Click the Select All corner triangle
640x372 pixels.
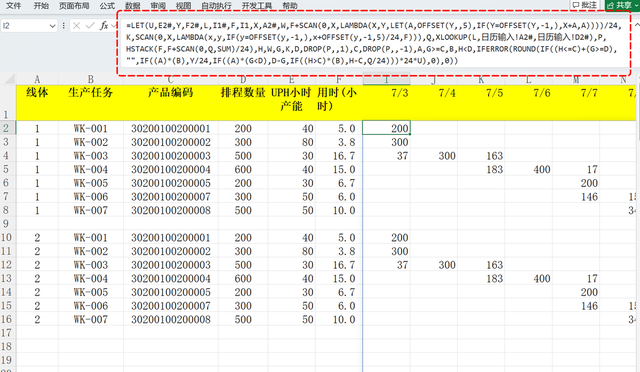tap(9, 79)
